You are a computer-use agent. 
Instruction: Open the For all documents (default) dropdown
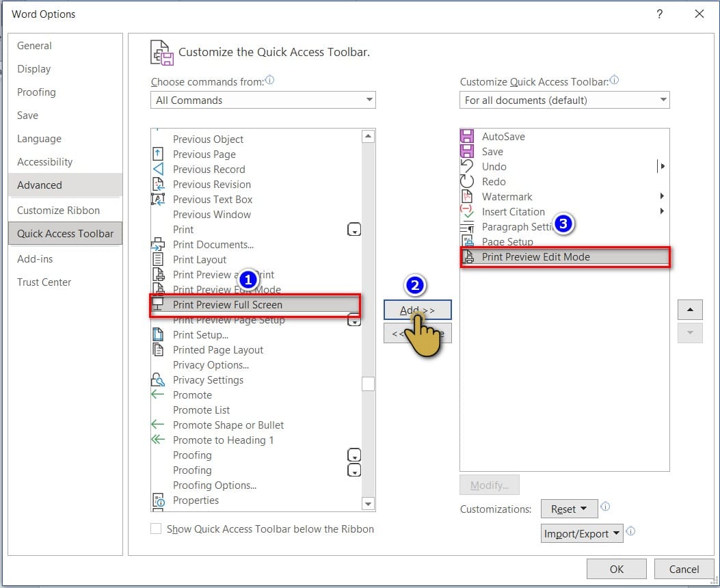pyautogui.click(x=564, y=100)
